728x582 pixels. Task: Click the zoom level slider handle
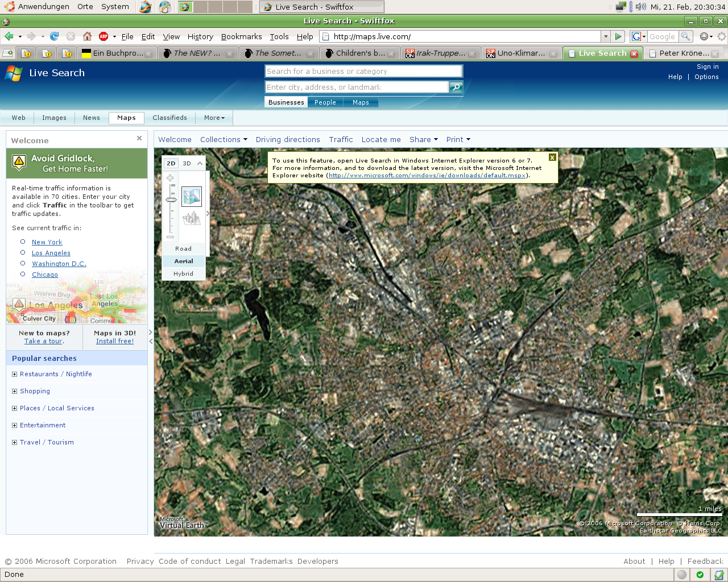(x=171, y=199)
